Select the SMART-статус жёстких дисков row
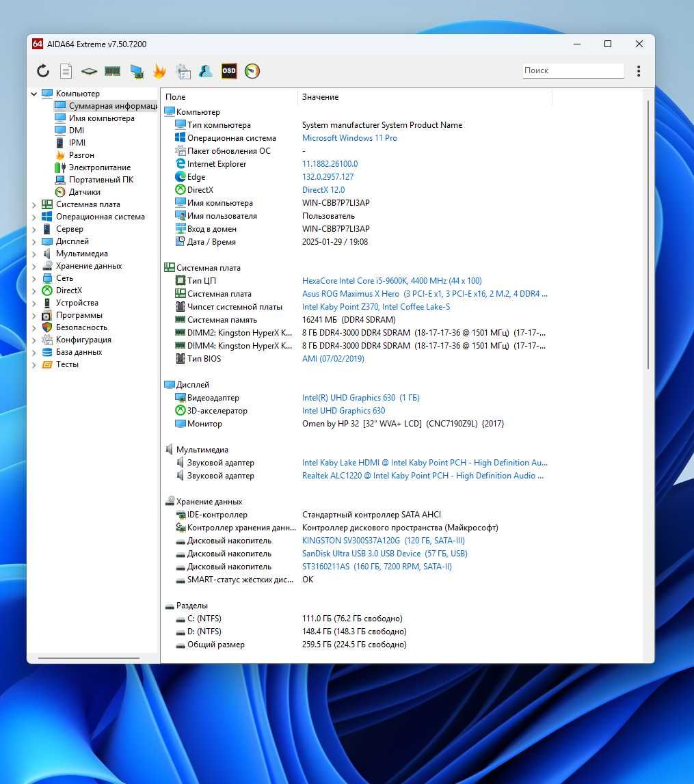694x784 pixels. 357,580
